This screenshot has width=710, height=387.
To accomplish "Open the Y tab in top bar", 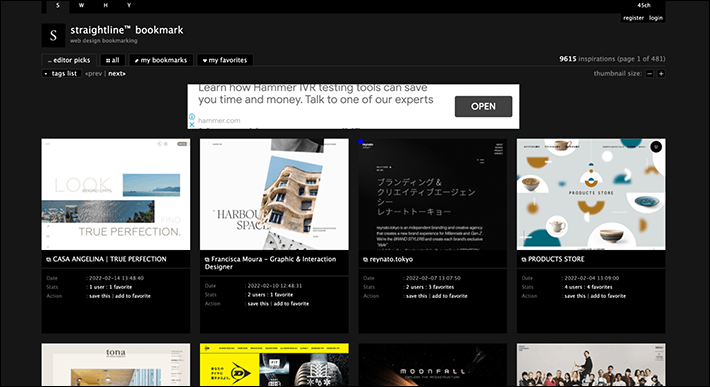I will [129, 5].
